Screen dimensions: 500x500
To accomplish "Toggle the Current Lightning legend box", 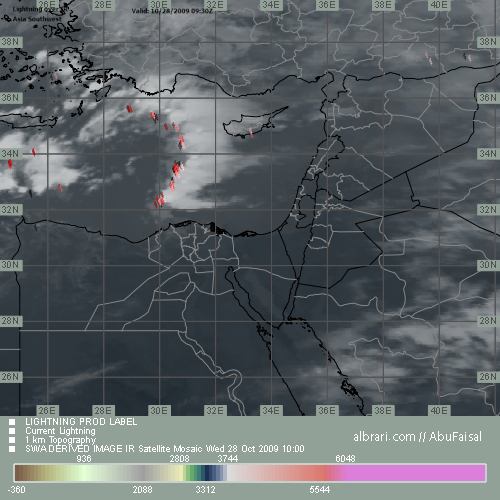I will point(12,431).
